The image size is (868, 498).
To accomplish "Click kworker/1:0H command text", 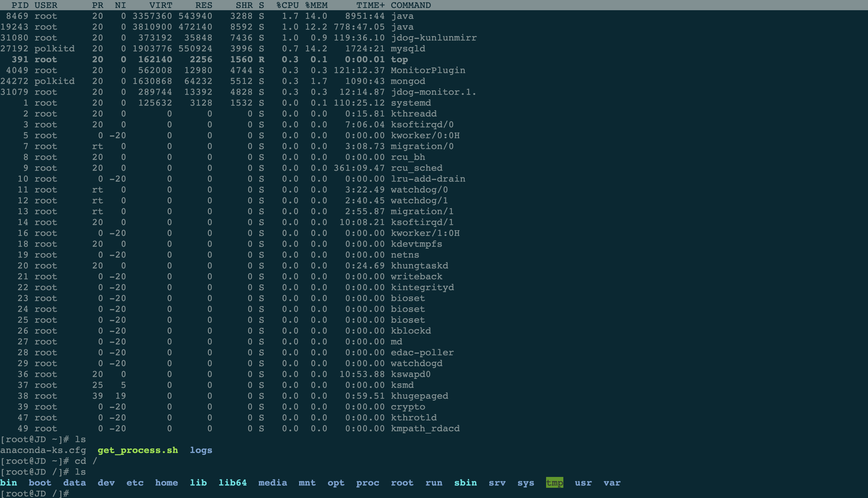I will [425, 233].
